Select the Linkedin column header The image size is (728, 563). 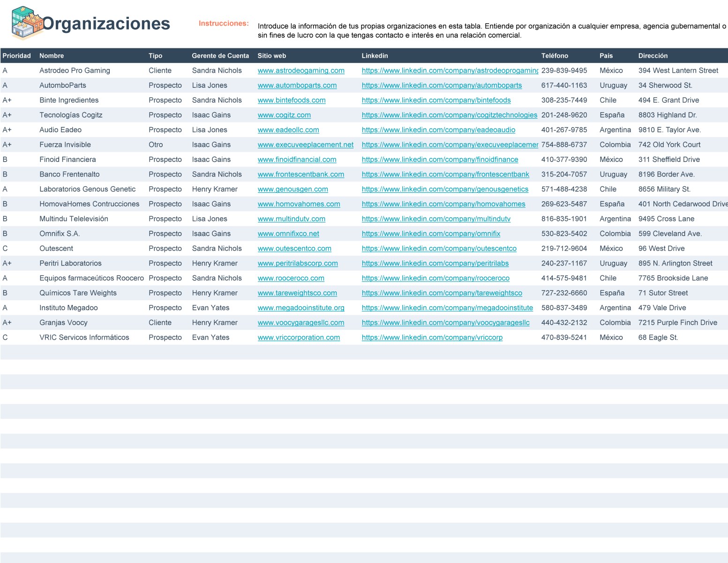coord(375,56)
